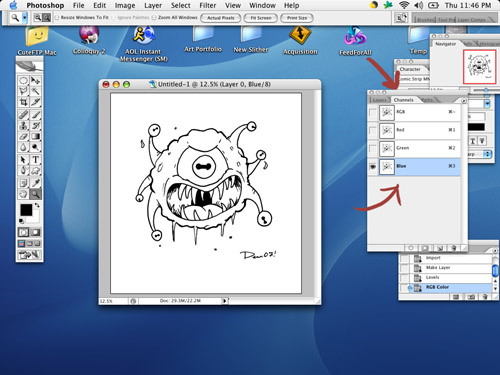
Task: Swap foreground and background colors
Action: click(x=37, y=205)
